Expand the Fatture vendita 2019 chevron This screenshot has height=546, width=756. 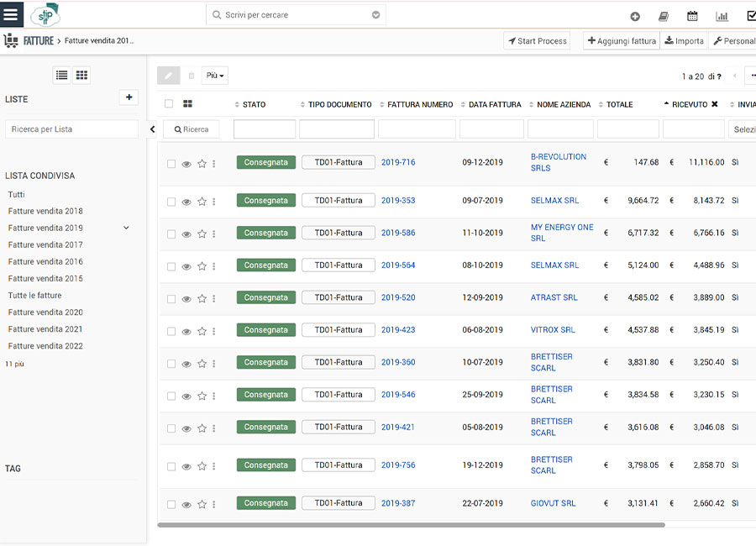click(127, 228)
